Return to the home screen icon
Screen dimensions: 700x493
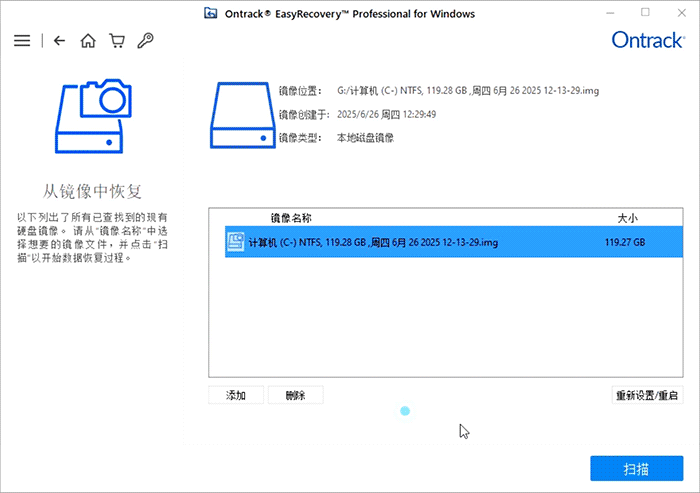88,41
